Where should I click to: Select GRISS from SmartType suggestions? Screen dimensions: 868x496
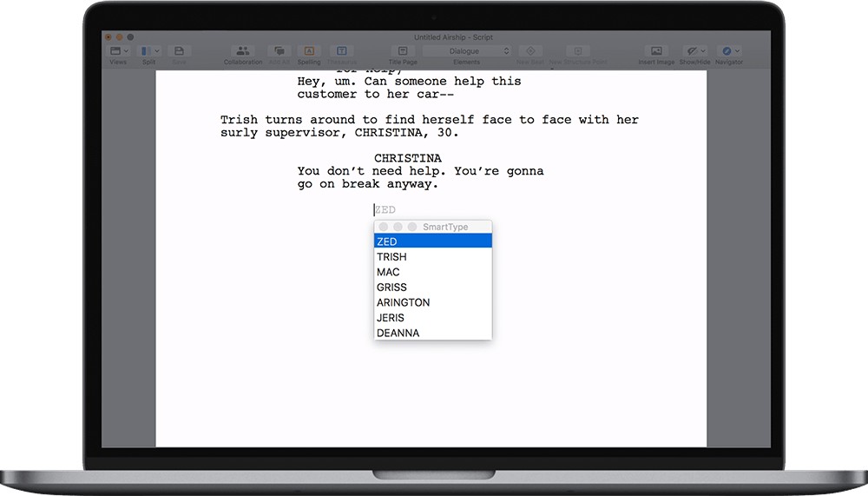point(433,287)
